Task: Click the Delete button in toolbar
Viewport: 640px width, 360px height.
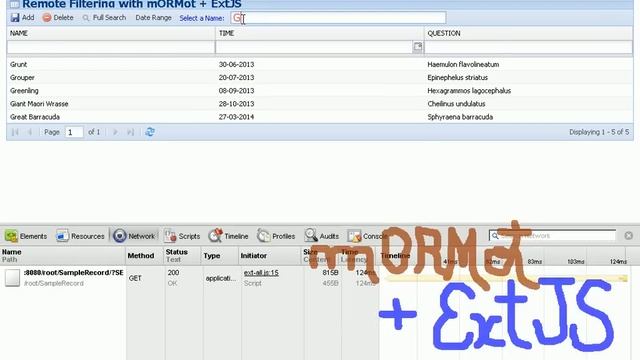Action: (58, 18)
